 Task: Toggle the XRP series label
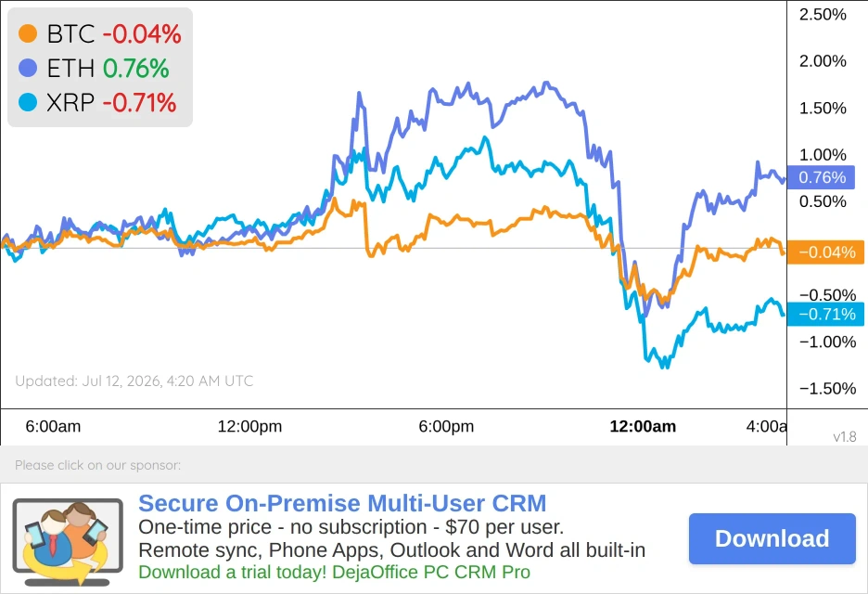point(70,102)
